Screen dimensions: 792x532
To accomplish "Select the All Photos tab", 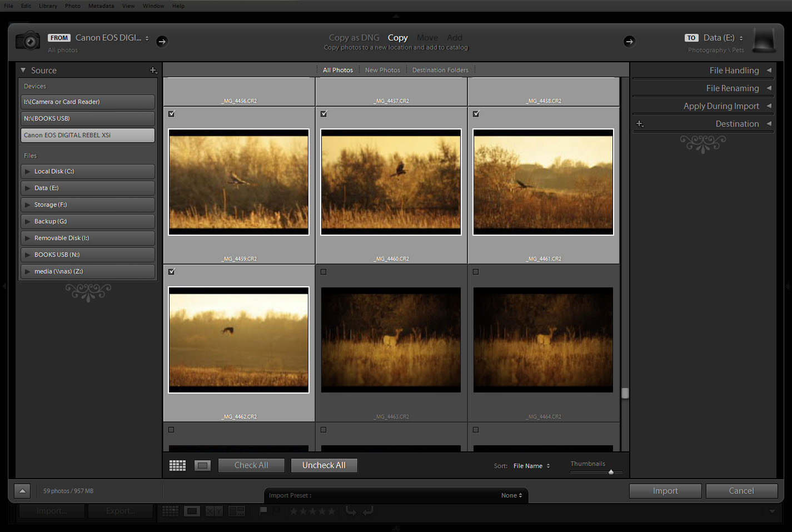I will (338, 70).
